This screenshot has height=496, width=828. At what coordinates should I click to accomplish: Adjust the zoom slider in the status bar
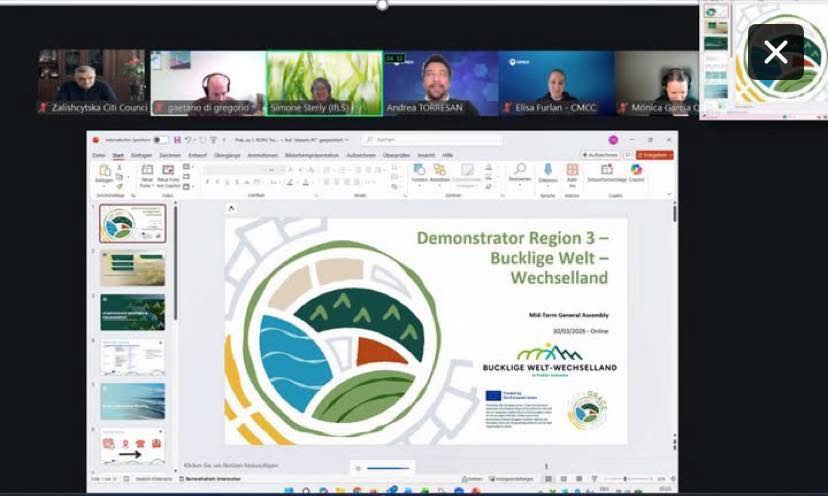pyautogui.click(x=625, y=479)
